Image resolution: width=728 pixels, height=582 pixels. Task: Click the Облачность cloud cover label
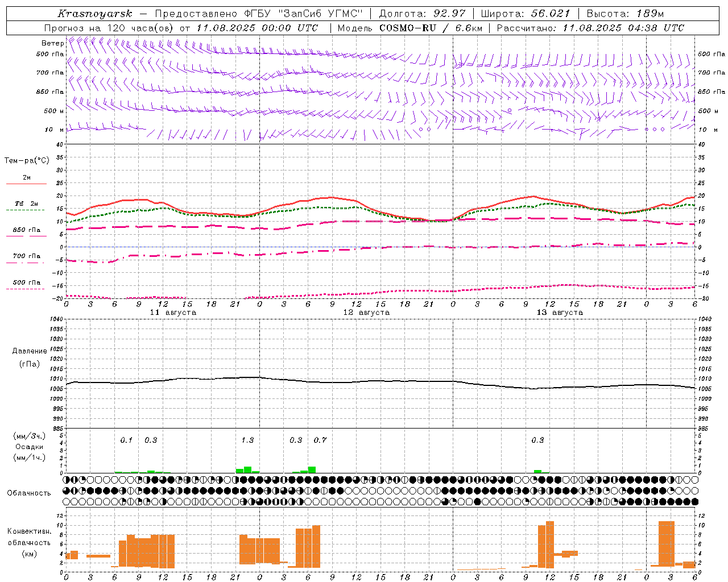(29, 493)
